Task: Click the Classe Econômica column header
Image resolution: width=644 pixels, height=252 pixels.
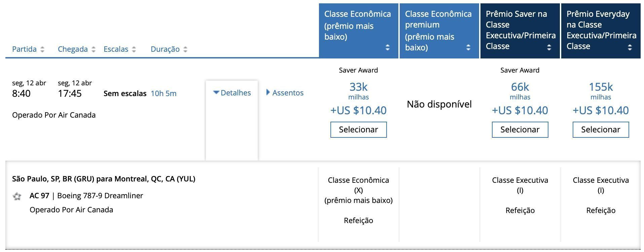Action: pos(357,25)
